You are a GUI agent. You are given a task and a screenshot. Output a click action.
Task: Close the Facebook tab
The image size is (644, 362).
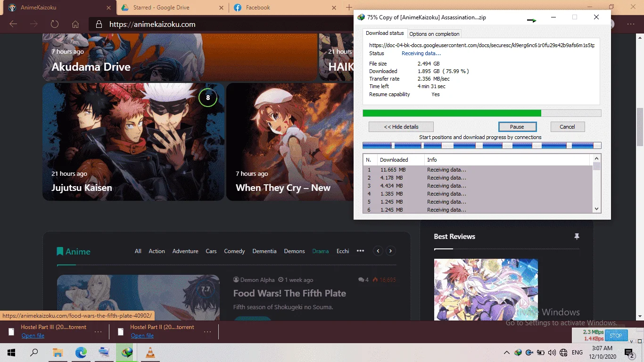point(334,8)
